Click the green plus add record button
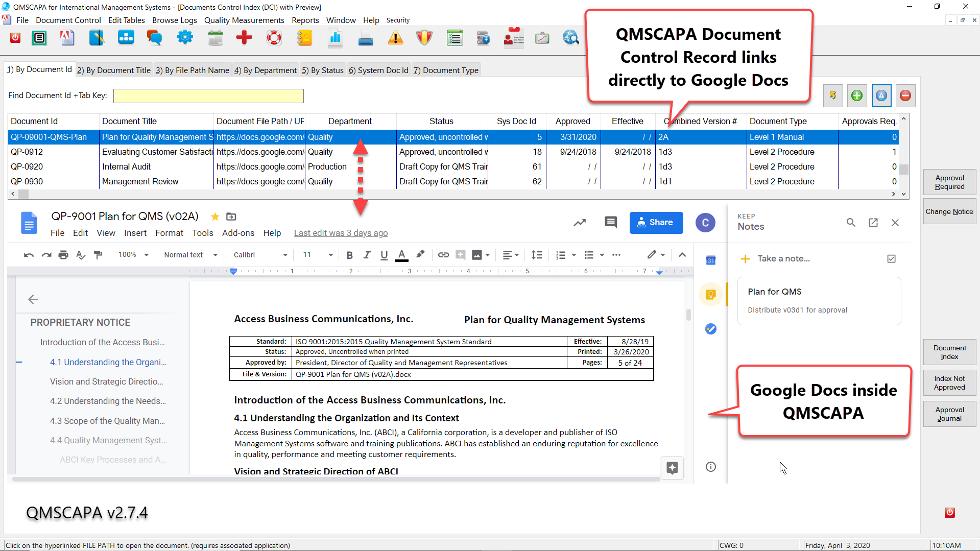 click(857, 95)
